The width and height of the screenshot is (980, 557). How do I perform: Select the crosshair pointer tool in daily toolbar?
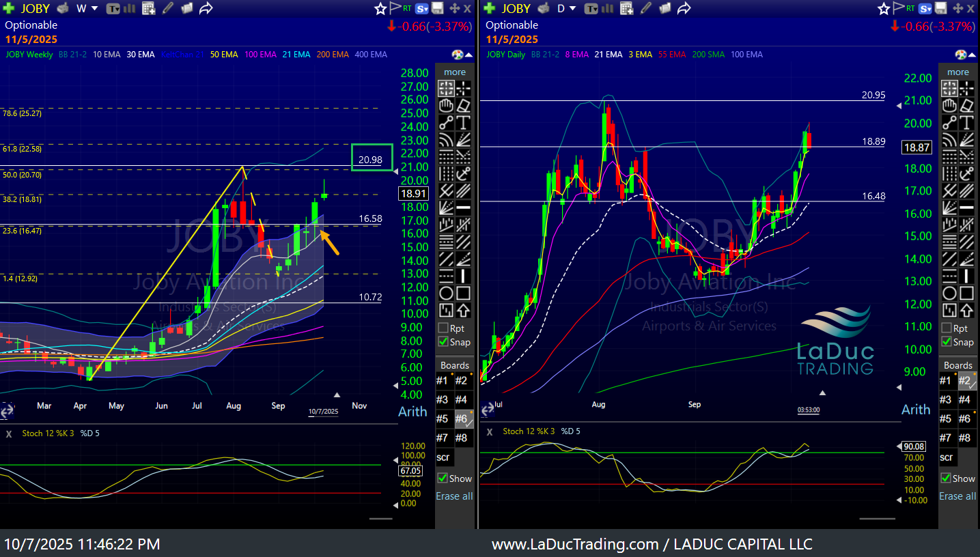[x=949, y=88]
